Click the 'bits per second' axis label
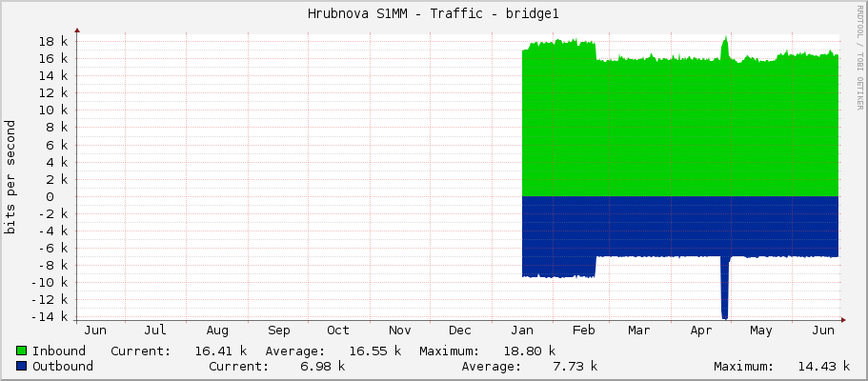This screenshot has width=868, height=381. (10, 177)
